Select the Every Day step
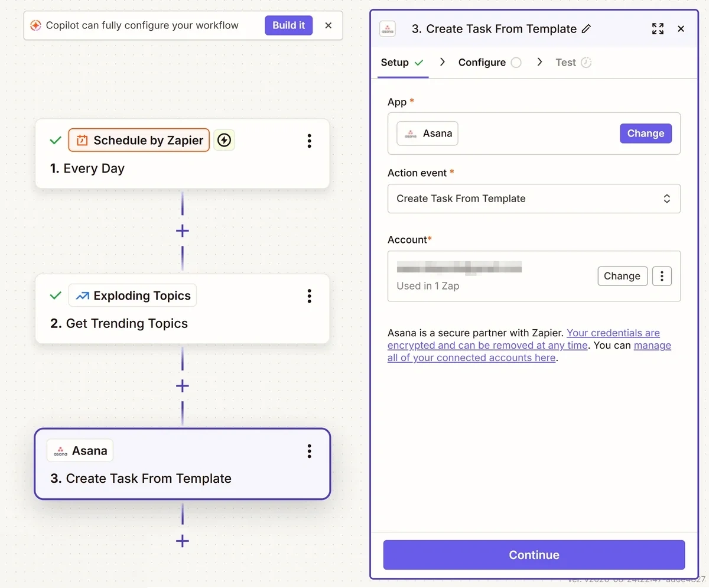 click(x=182, y=154)
